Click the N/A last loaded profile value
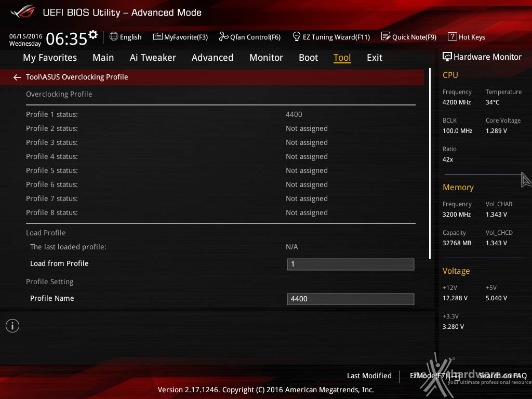The width and height of the screenshot is (532, 399). click(292, 247)
